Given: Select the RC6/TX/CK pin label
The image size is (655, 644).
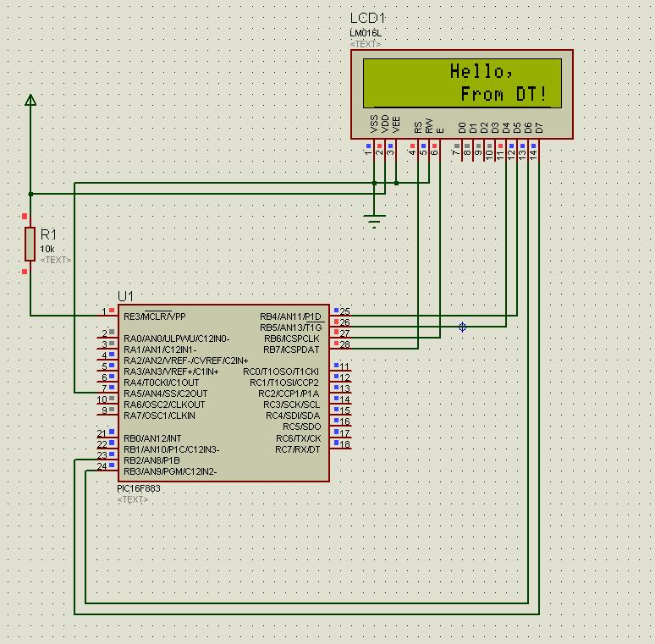Looking at the screenshot, I should (298, 438).
